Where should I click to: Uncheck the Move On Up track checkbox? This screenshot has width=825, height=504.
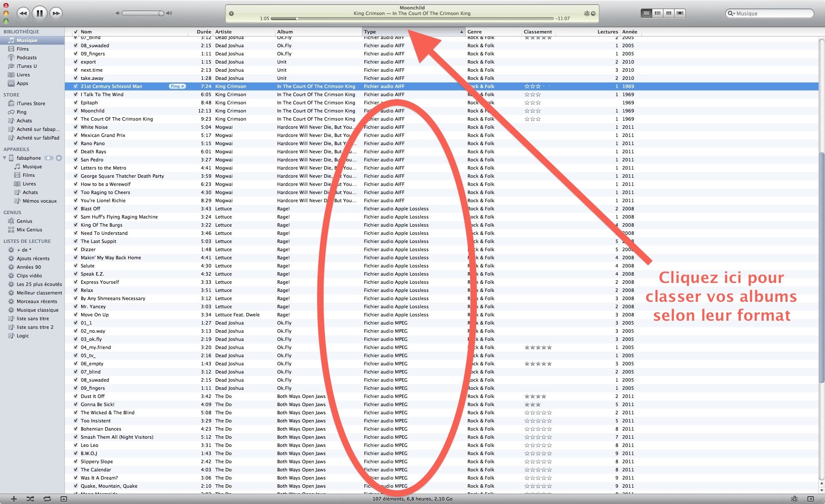point(76,315)
